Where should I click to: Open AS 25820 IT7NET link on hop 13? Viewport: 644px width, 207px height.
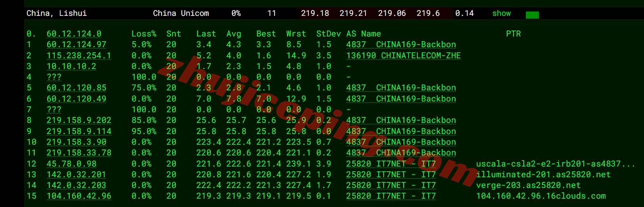(391, 174)
